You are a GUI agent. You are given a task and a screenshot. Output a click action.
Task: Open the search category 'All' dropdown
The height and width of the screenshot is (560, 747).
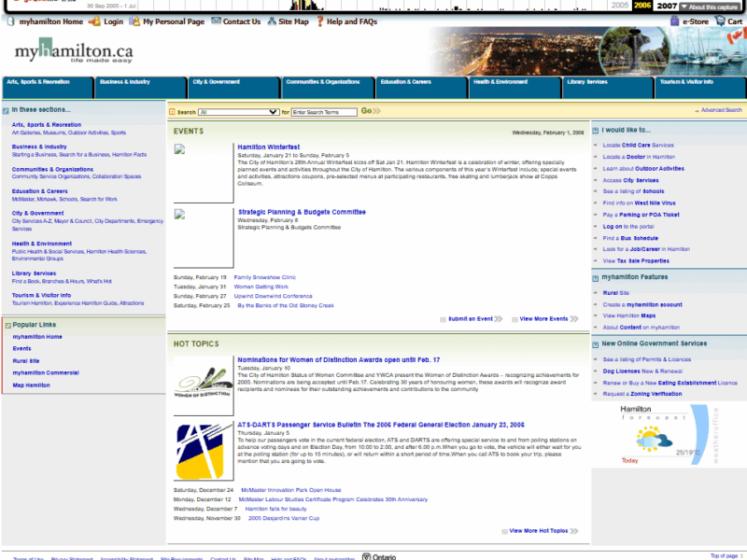239,112
